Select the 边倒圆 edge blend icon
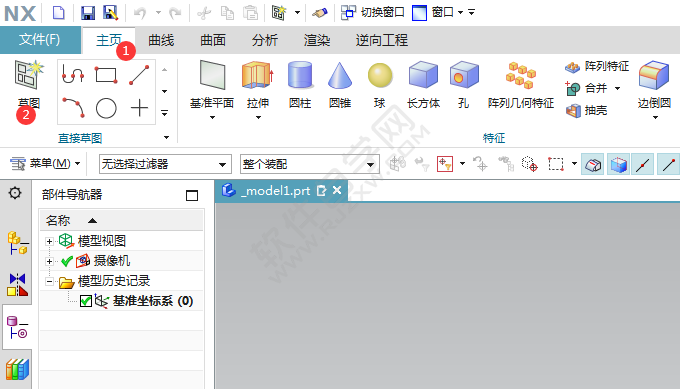The height and width of the screenshot is (389, 680). click(x=654, y=75)
